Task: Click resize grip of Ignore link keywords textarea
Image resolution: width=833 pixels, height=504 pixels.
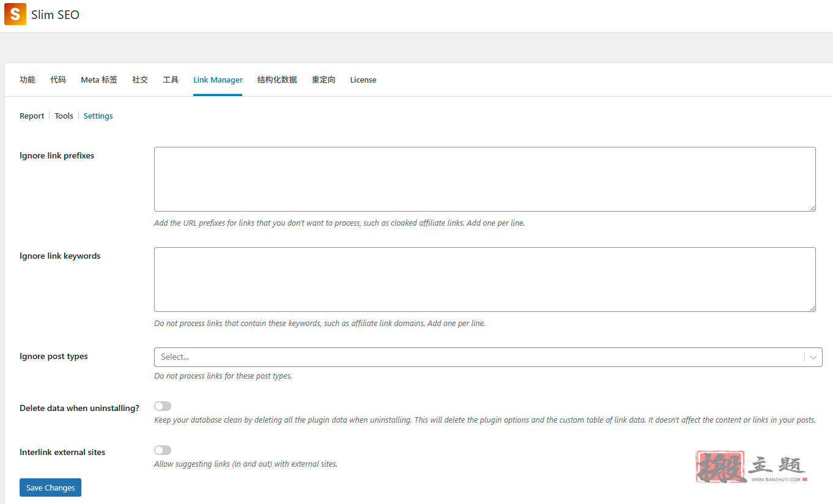Action: 812,308
